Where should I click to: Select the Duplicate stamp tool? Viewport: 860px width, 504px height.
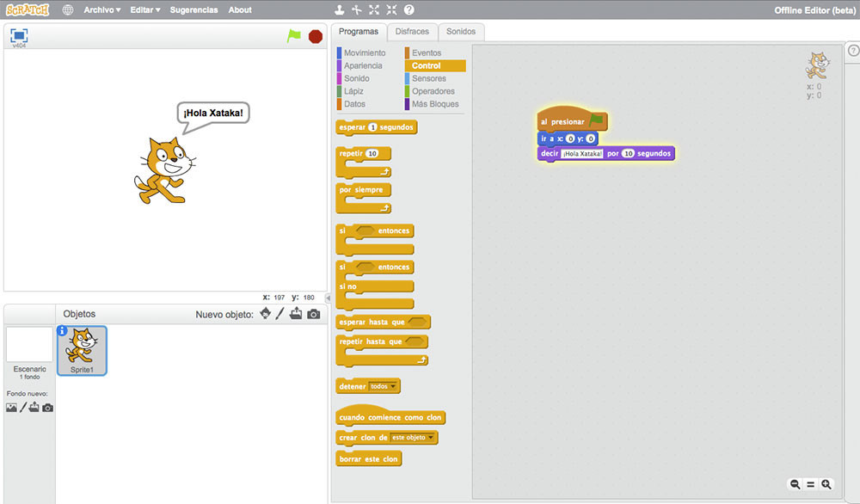(x=340, y=9)
